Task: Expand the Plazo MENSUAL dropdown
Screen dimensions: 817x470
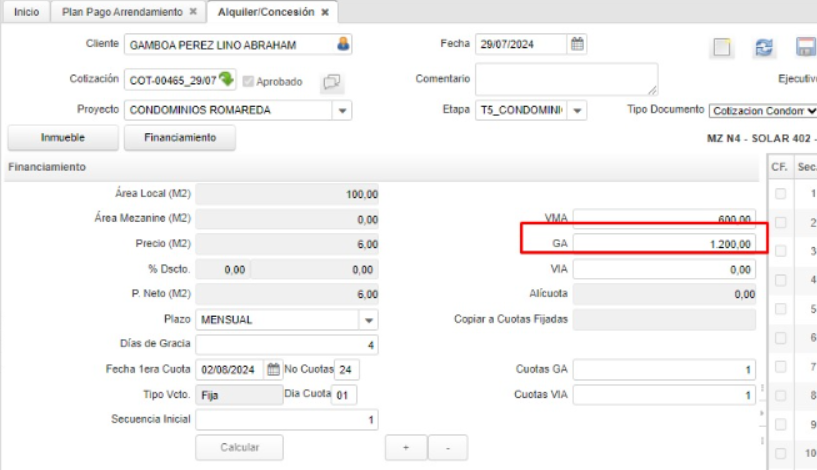Action: [x=368, y=321]
